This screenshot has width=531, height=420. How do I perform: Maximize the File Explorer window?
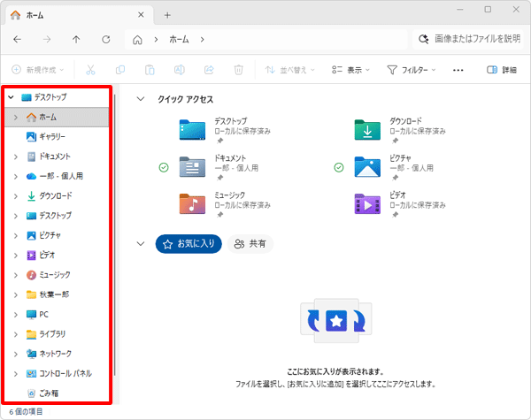click(488, 10)
